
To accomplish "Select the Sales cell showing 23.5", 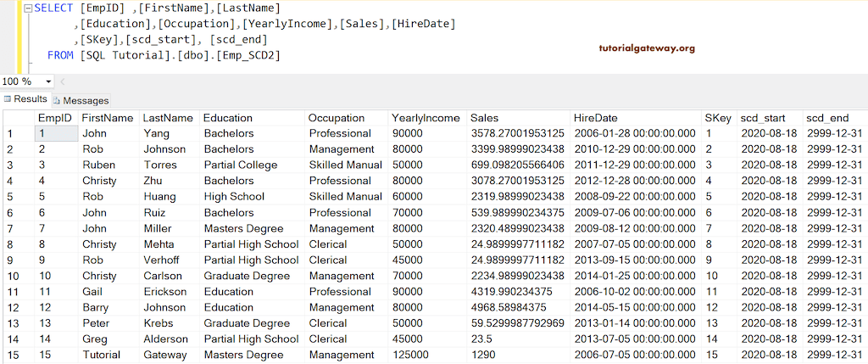I will (483, 339).
